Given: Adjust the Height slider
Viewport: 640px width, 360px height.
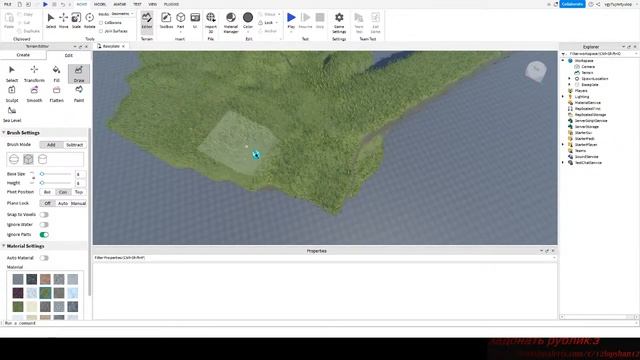Looking at the screenshot, I should [x=56, y=183].
